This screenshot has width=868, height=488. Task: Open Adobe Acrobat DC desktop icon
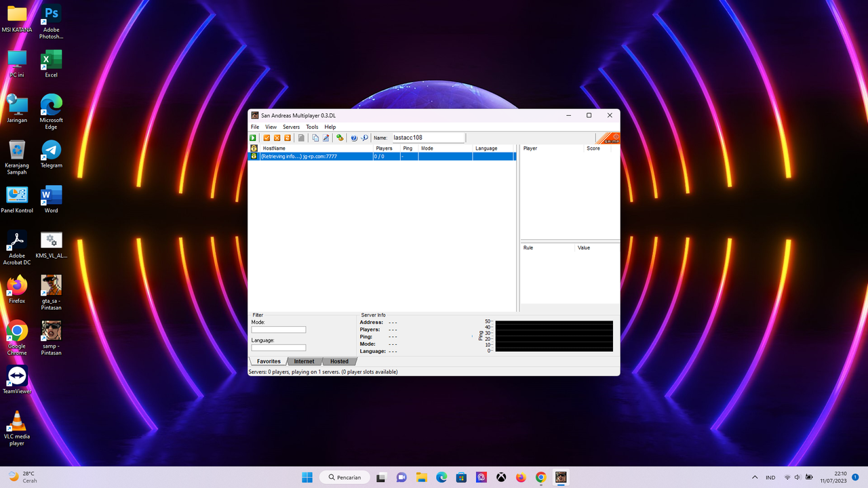tap(17, 247)
